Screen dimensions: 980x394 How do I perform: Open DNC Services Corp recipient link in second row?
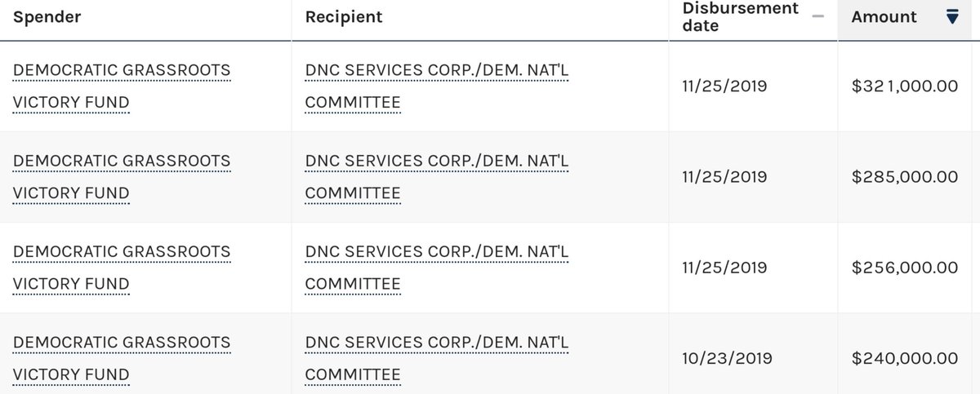coord(437,177)
